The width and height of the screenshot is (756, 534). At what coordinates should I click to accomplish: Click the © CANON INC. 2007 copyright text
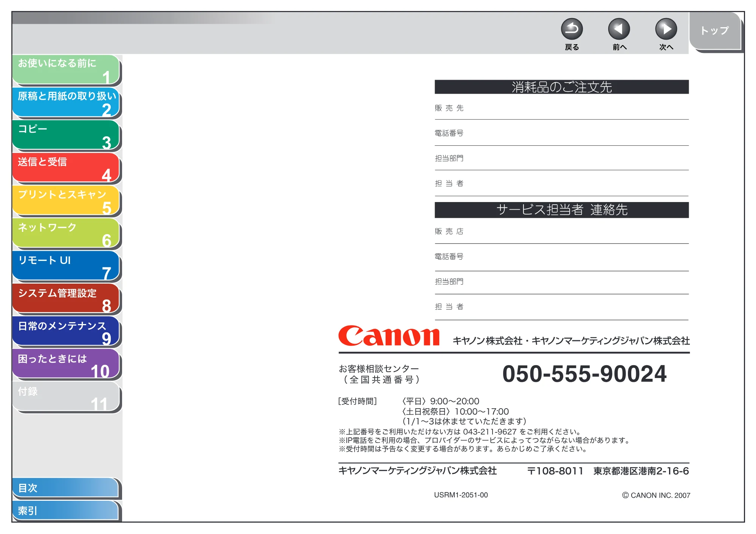pos(656,495)
